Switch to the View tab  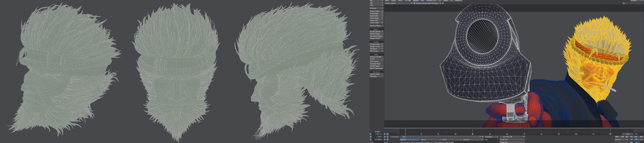click(422, 1)
